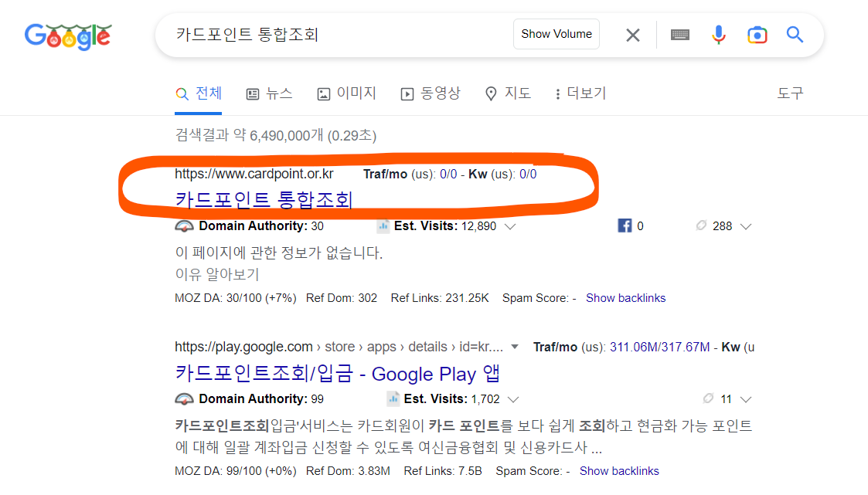Image resolution: width=868 pixels, height=495 pixels.
Task: Click the Facebook share icon showing 0
Action: 625,225
